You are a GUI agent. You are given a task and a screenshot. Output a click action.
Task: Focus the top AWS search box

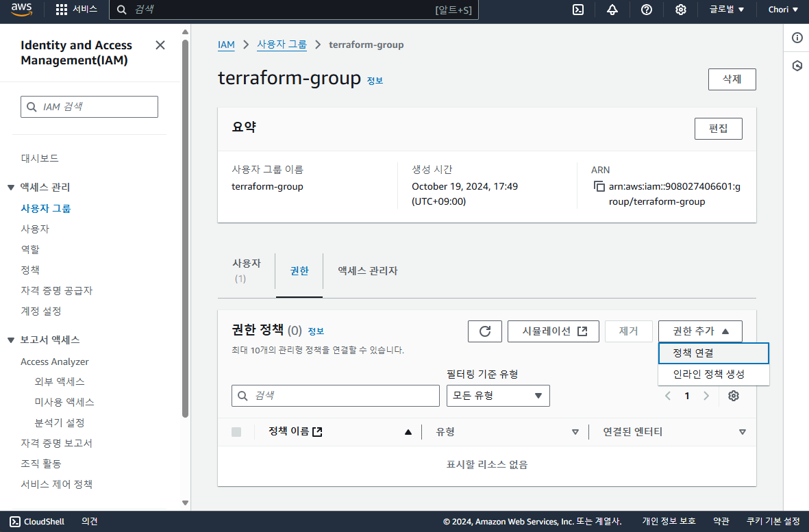(294, 10)
